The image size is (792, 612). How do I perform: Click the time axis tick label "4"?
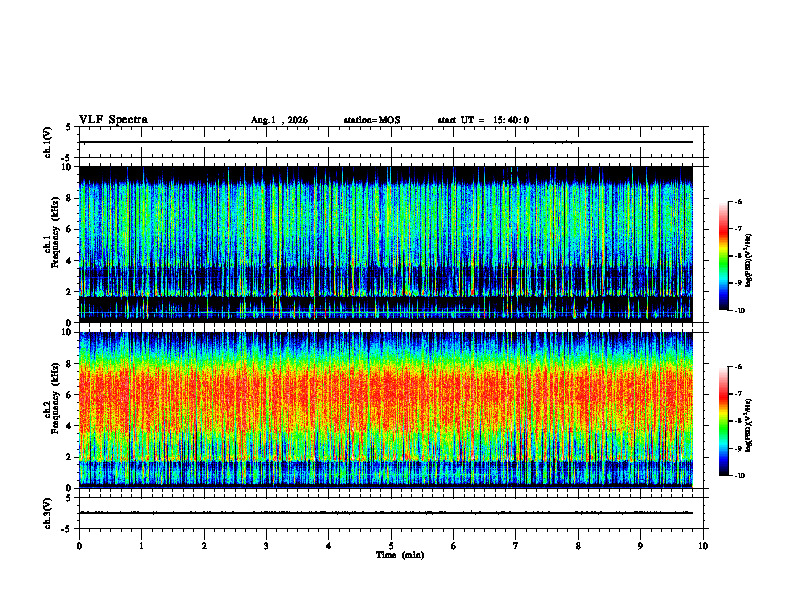point(329,546)
